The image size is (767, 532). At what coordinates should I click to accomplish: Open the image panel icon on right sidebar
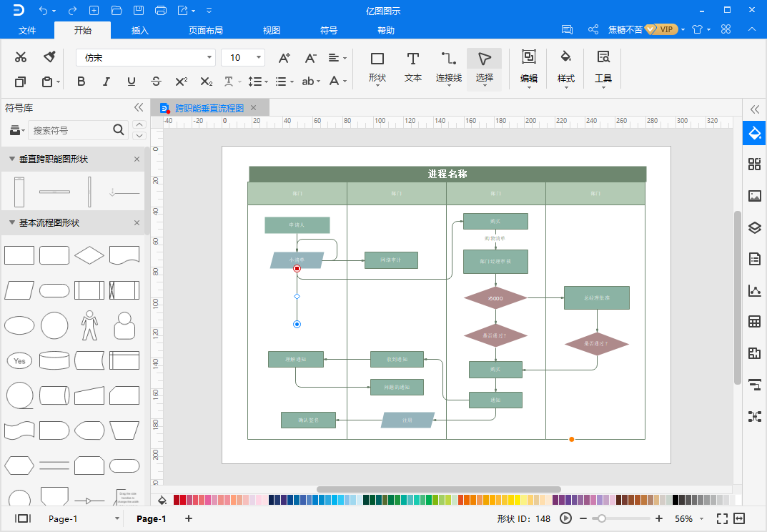[754, 196]
